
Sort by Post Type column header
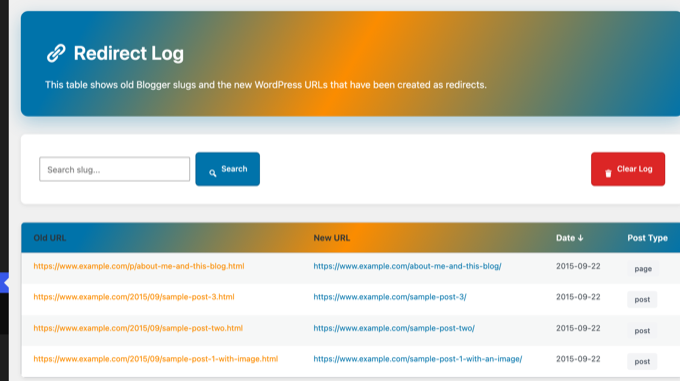pyautogui.click(x=647, y=238)
